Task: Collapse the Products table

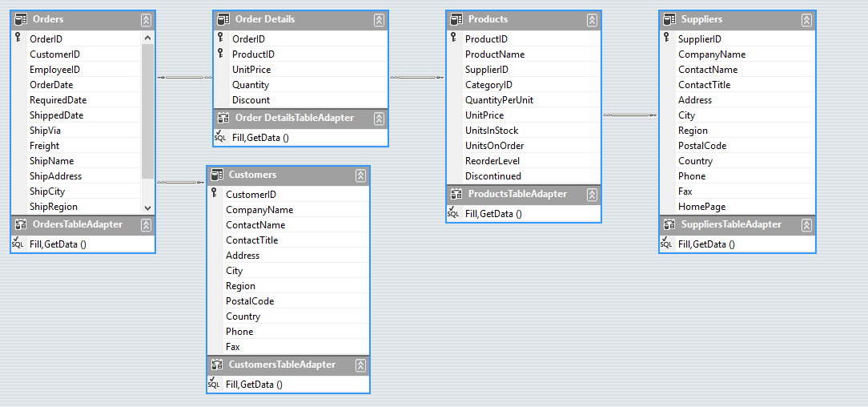Action: click(x=592, y=20)
